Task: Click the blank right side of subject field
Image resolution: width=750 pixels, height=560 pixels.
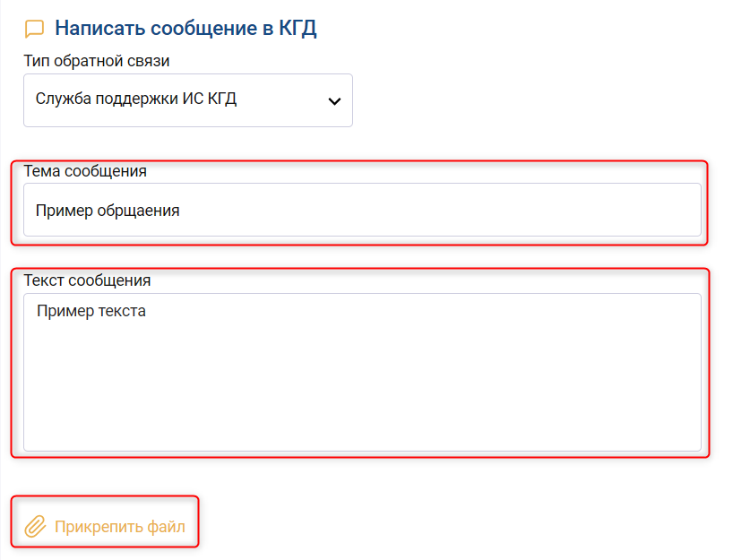Action: (x=538, y=211)
